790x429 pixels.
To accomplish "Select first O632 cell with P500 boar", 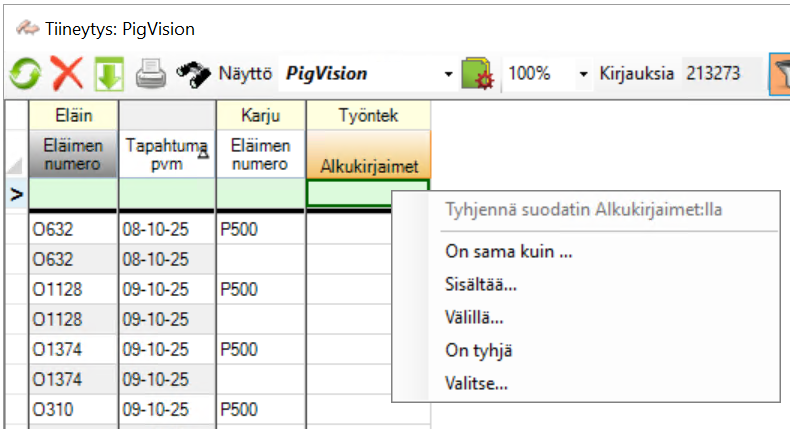I will tap(74, 229).
